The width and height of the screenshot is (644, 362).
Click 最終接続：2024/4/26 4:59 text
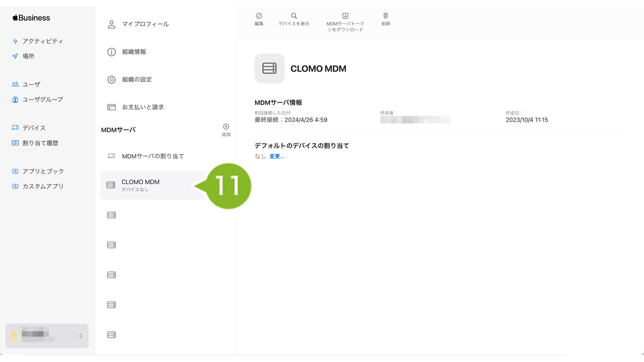coord(291,120)
